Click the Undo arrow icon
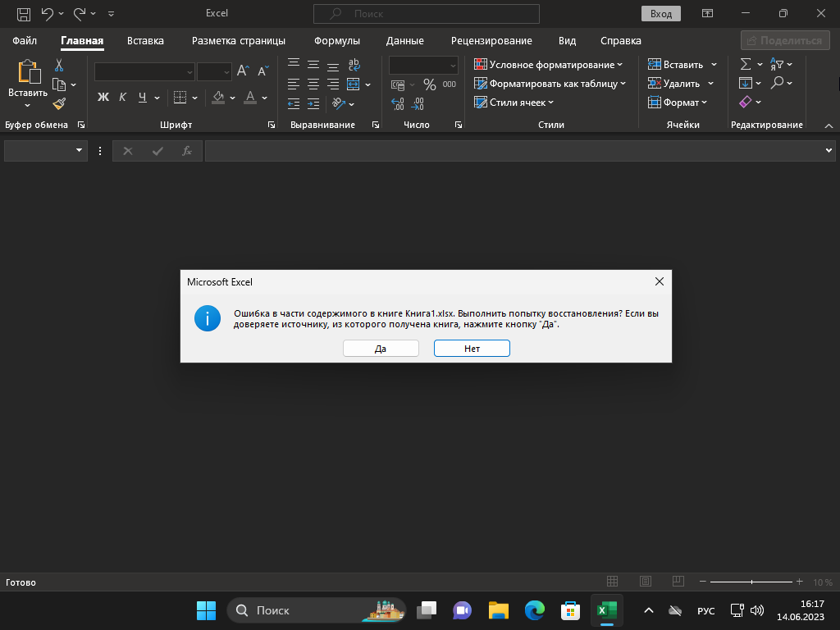The width and height of the screenshot is (840, 630). click(x=48, y=14)
